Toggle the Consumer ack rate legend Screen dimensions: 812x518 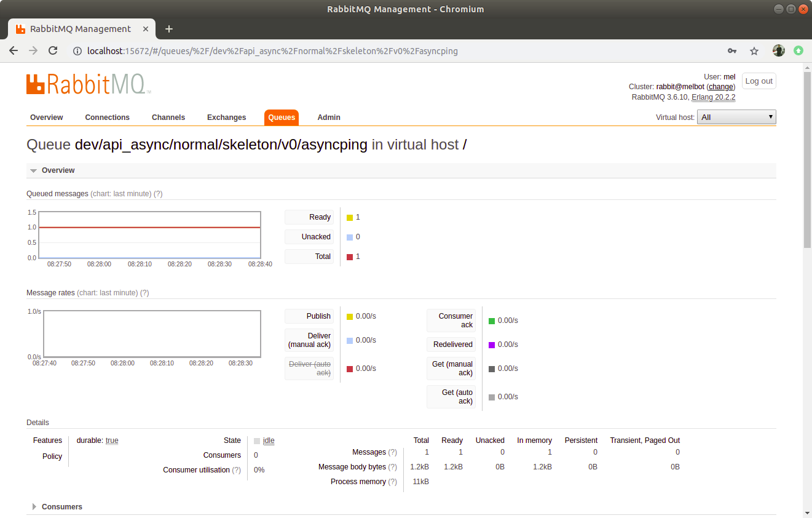451,321
